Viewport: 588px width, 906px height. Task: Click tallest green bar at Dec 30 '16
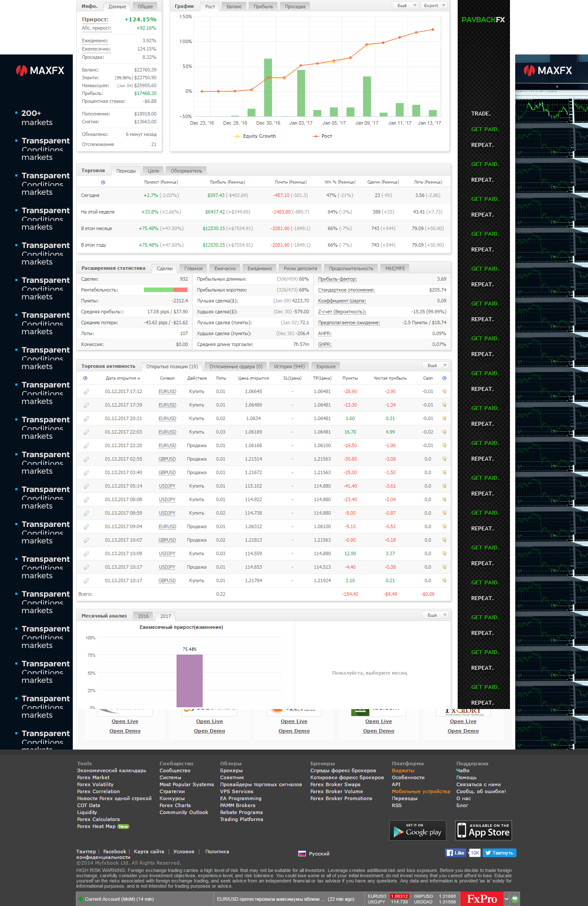268,87
